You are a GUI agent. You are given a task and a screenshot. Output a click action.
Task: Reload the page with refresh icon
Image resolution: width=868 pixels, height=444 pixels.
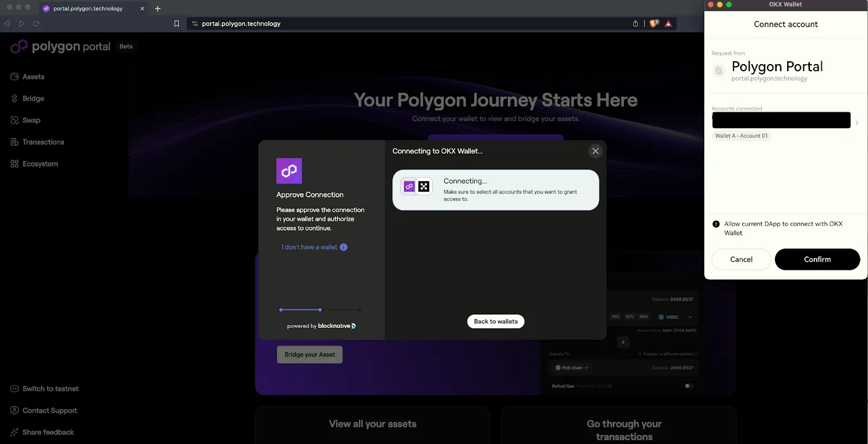(36, 23)
